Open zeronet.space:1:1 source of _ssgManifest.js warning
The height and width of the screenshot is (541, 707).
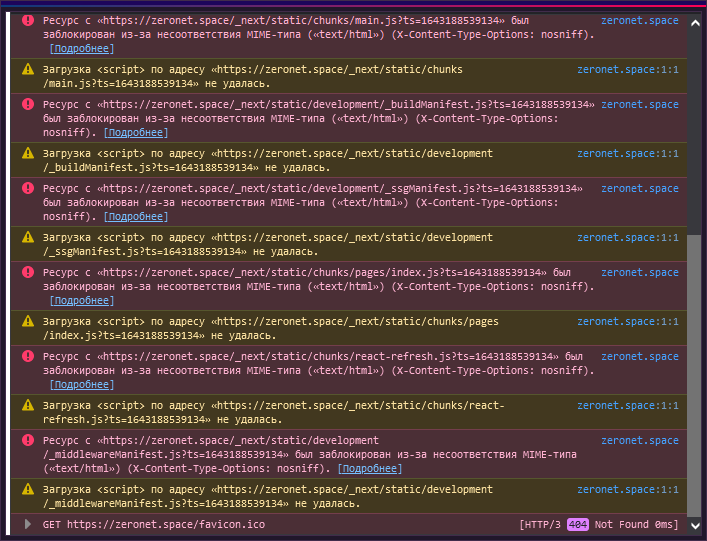(x=628, y=237)
